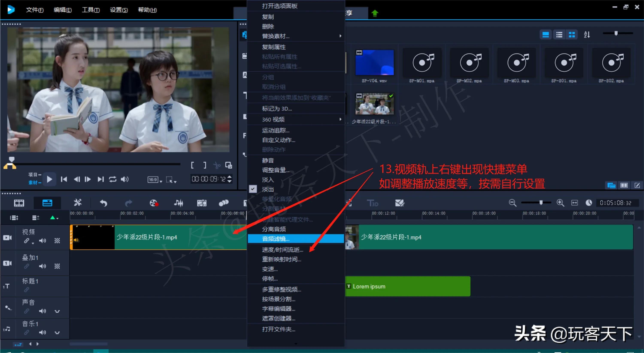This screenshot has width=644, height=353.
Task: Zoom in on timeline with magnifier plus icon
Action: (x=561, y=203)
